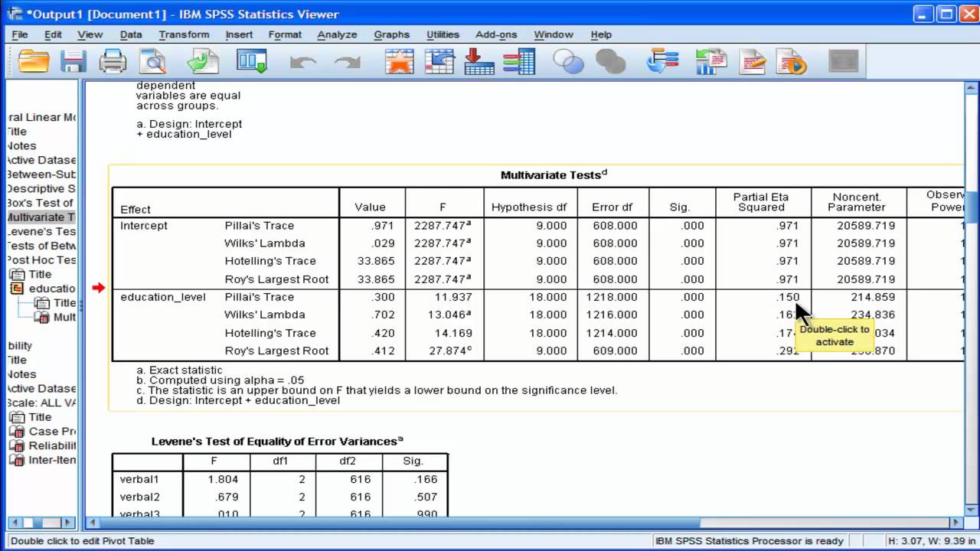Click the horizontal scrollbar of output pane
The height and width of the screenshot is (551, 980).
click(x=524, y=523)
